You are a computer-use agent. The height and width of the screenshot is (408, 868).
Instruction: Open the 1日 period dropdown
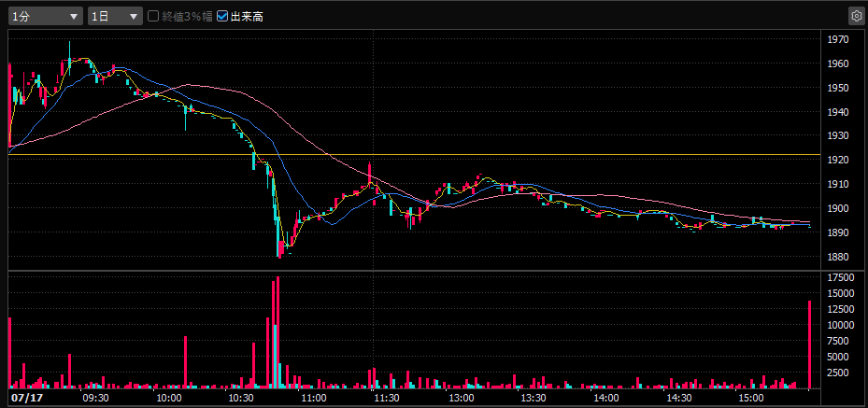[x=115, y=16]
